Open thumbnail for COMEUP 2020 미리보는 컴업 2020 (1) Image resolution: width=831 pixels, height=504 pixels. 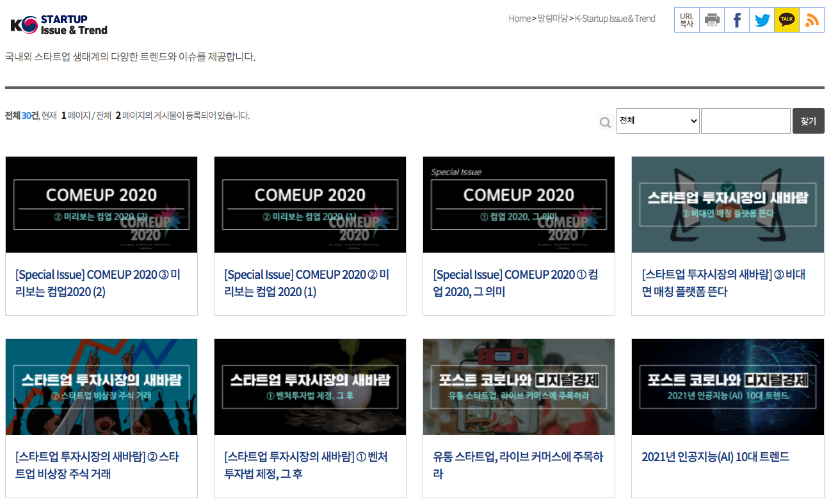[x=310, y=205]
